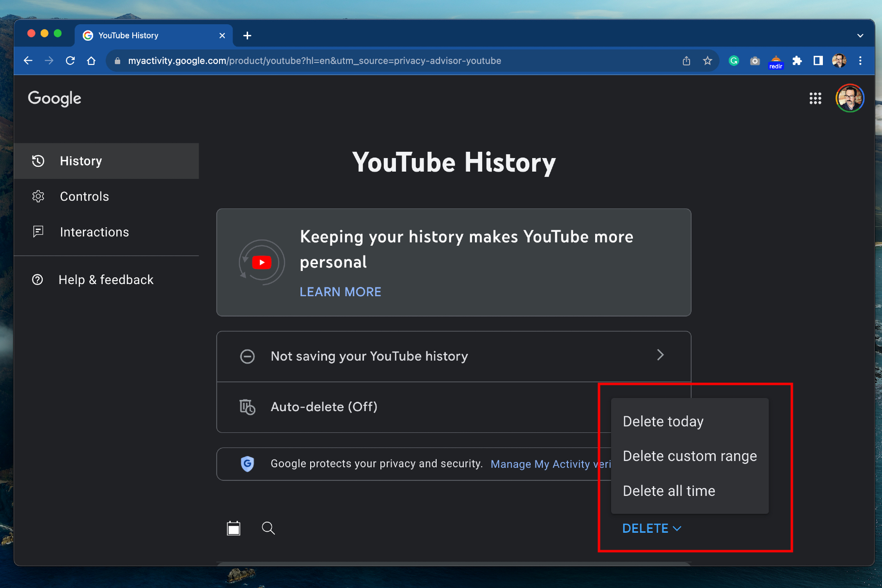Click the Google shield privacy icon
This screenshot has height=588, width=882.
pyautogui.click(x=247, y=464)
